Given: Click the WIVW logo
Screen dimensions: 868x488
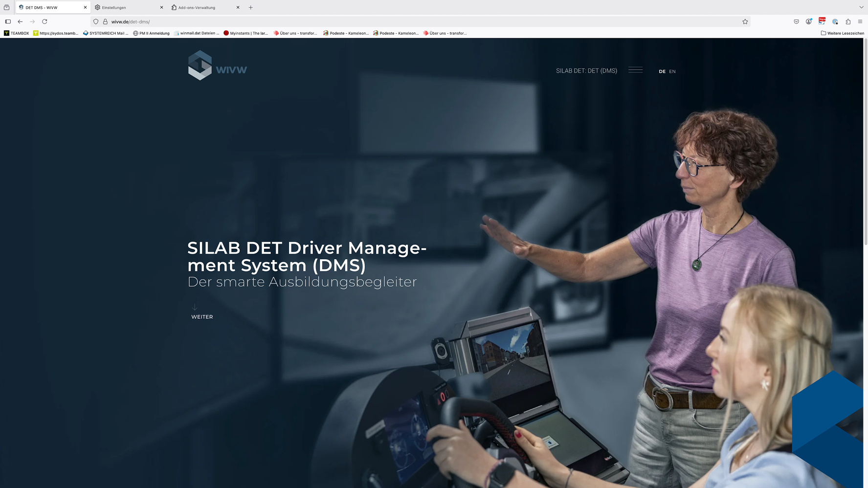Looking at the screenshot, I should 218,66.
